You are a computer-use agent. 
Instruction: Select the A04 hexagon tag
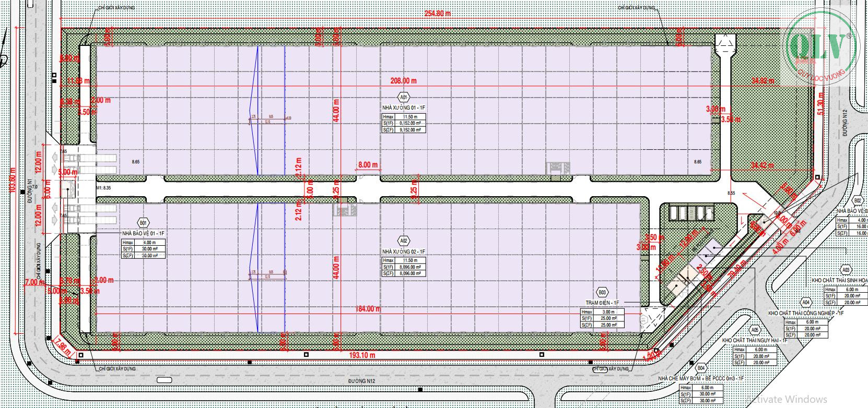click(x=806, y=302)
